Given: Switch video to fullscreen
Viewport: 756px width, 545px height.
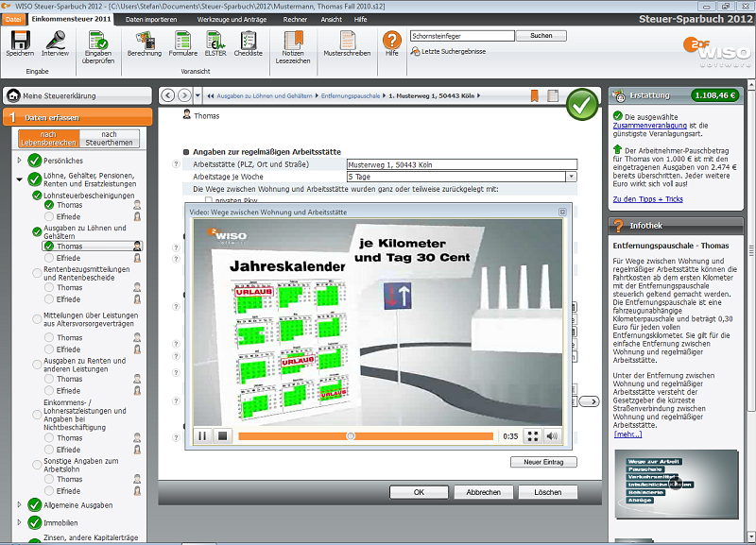Looking at the screenshot, I should (533, 436).
